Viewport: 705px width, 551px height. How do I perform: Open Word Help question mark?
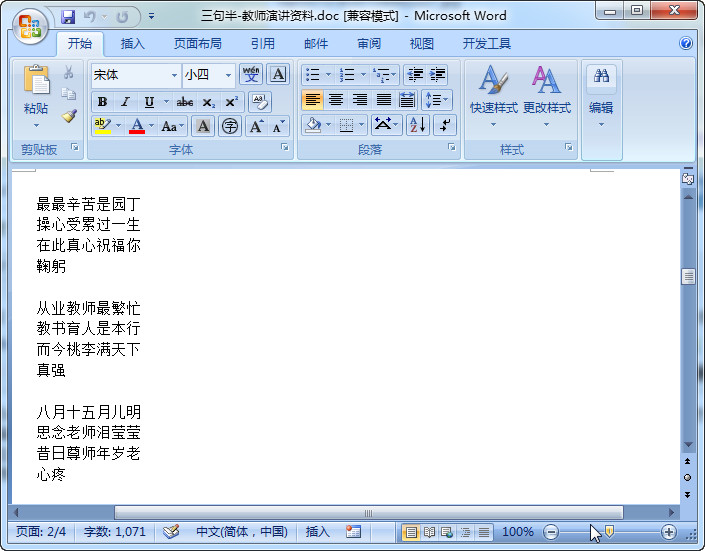point(686,43)
